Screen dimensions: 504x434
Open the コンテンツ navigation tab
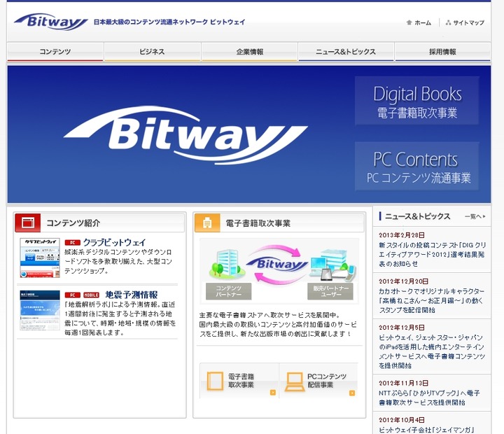point(55,52)
